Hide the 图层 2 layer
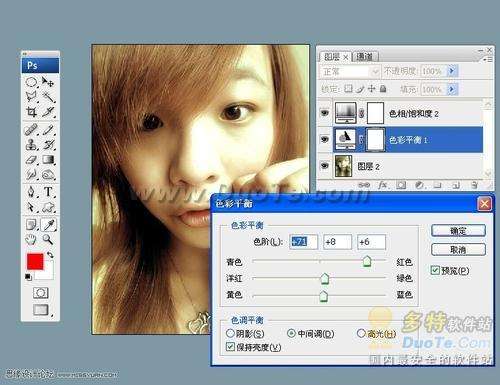This screenshot has width=500, height=385. click(325, 165)
